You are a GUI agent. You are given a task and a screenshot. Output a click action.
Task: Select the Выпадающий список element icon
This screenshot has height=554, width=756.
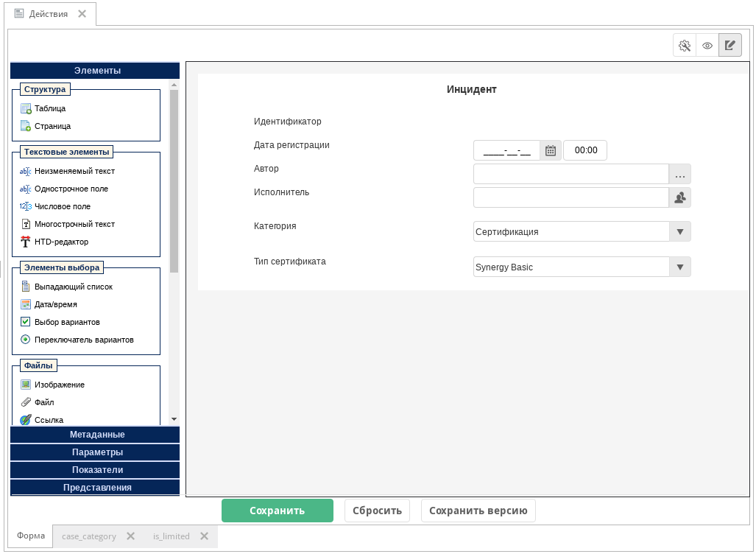pyautogui.click(x=26, y=287)
